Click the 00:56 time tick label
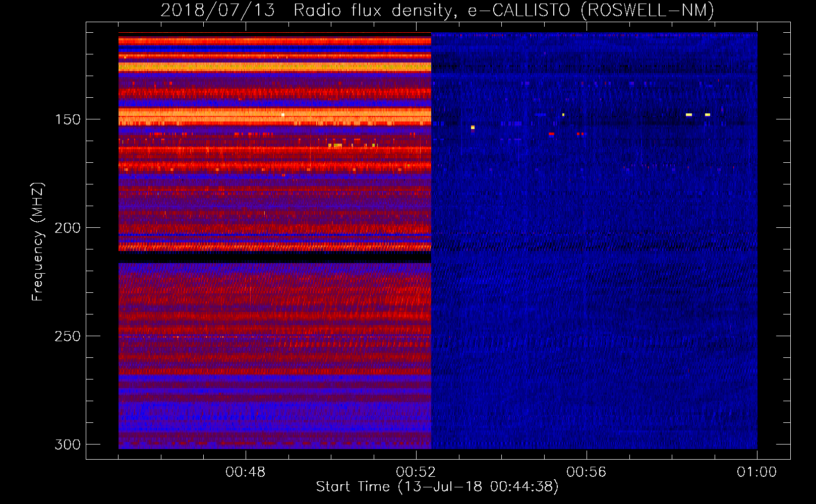This screenshot has height=504, width=816. tap(587, 472)
